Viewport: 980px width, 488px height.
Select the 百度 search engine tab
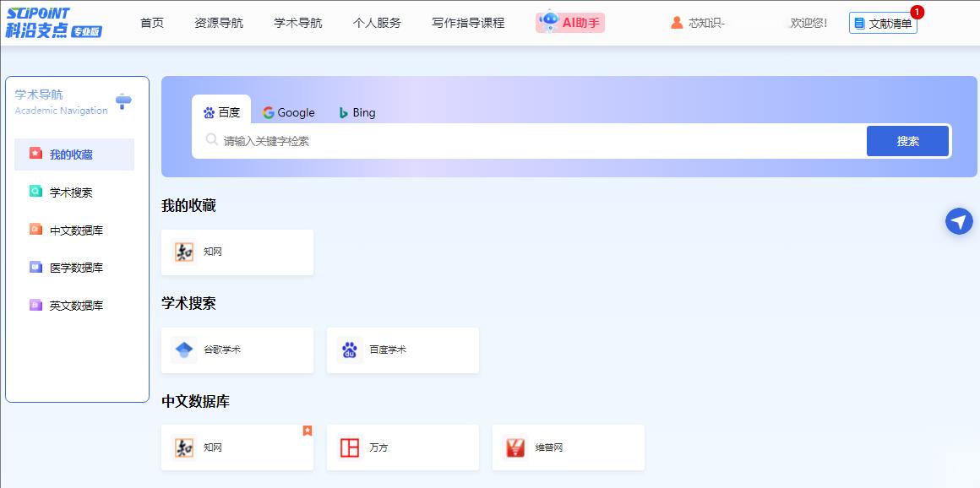pos(221,112)
